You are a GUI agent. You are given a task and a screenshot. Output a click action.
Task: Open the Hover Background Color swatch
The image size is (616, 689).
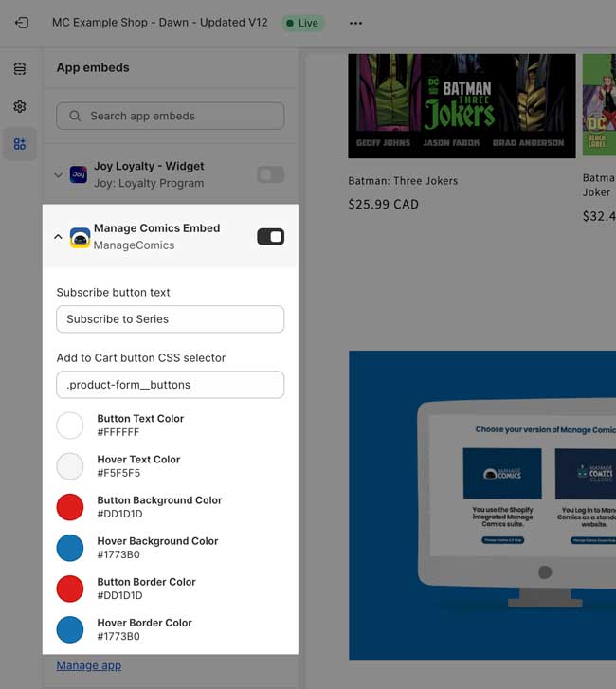coord(70,548)
